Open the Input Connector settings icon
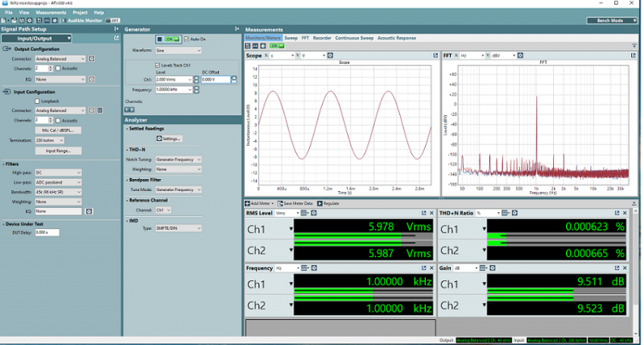The width and height of the screenshot is (644, 345). tap(92, 110)
